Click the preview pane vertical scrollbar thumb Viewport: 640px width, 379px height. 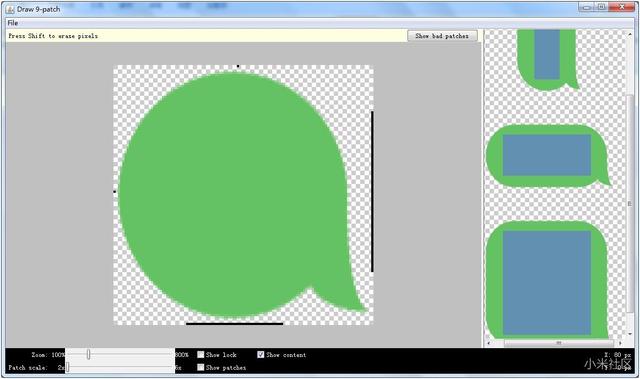click(x=631, y=202)
